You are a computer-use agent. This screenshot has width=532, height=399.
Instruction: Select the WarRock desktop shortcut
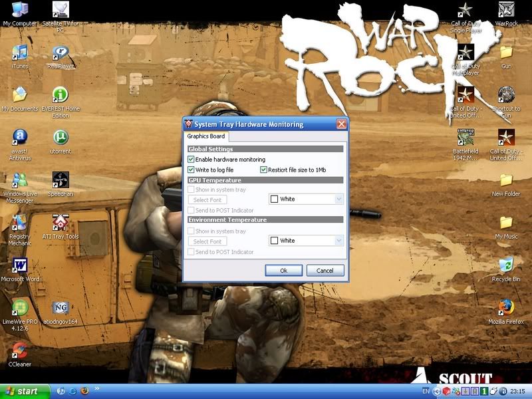pyautogui.click(x=506, y=13)
